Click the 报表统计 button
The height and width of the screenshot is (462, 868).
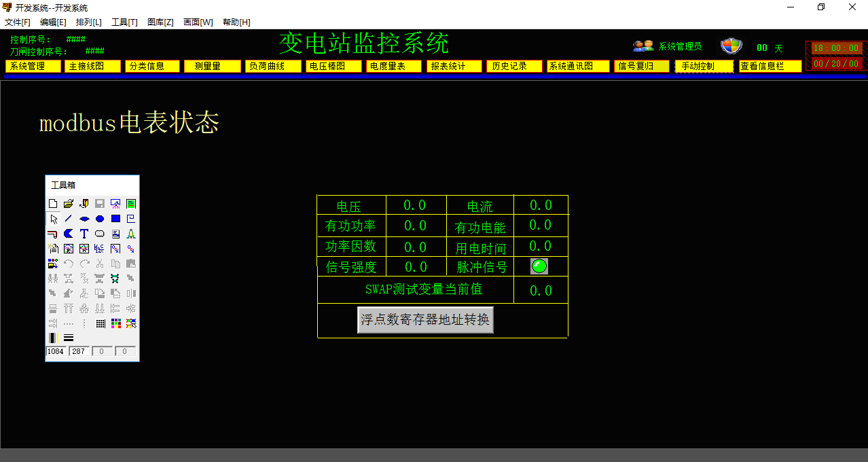[x=454, y=66]
